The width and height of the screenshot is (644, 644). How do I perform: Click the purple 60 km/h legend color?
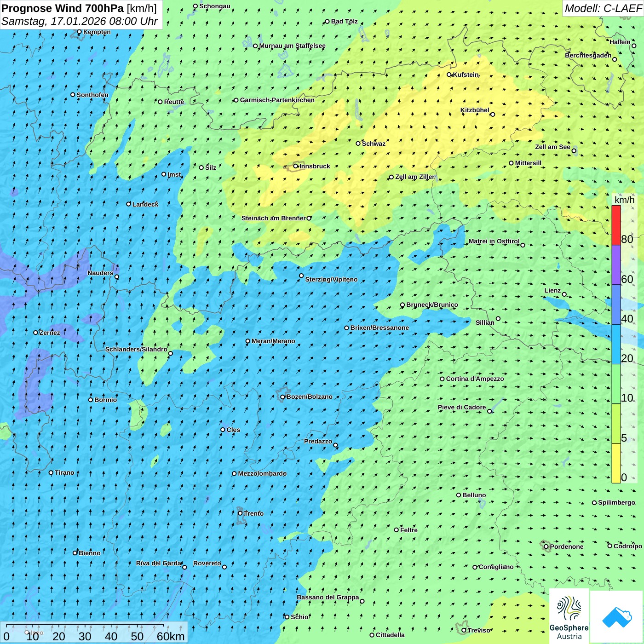[616, 265]
